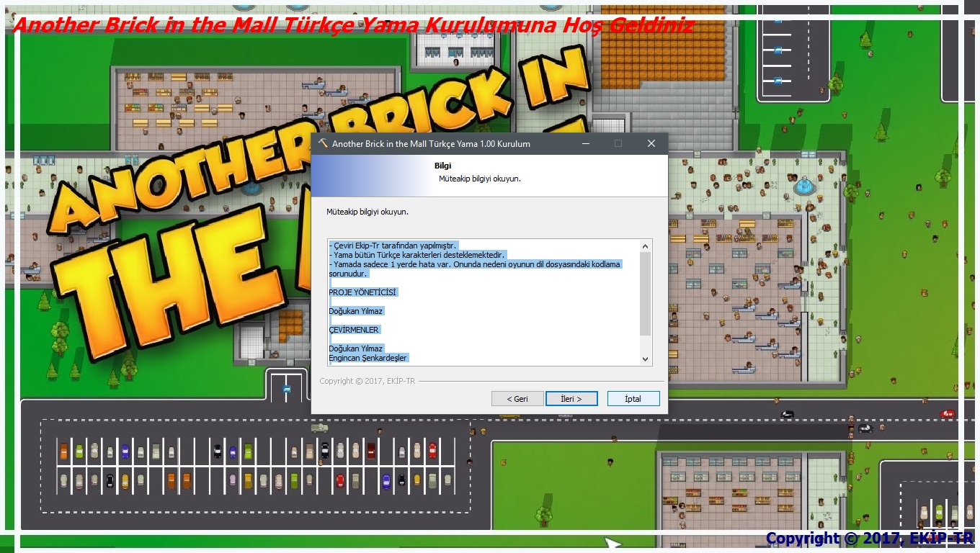Click the info box scroll-down arrow
The image size is (980, 553).
646,359
